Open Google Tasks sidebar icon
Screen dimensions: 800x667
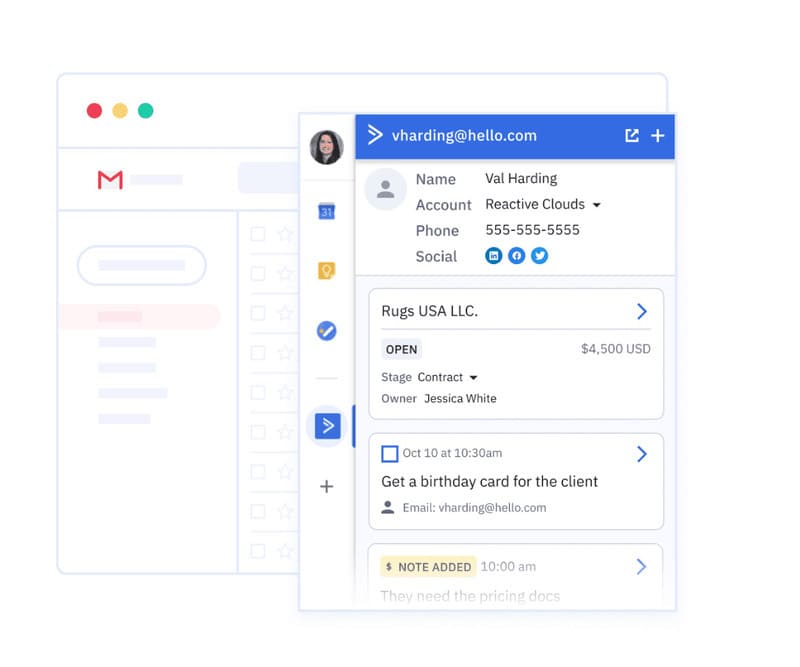point(327,331)
